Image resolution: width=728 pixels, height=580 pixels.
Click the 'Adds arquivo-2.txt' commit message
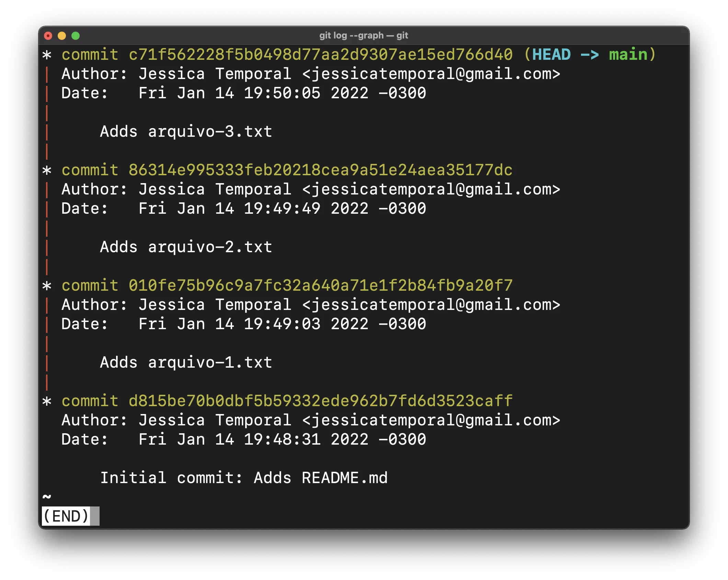click(186, 247)
